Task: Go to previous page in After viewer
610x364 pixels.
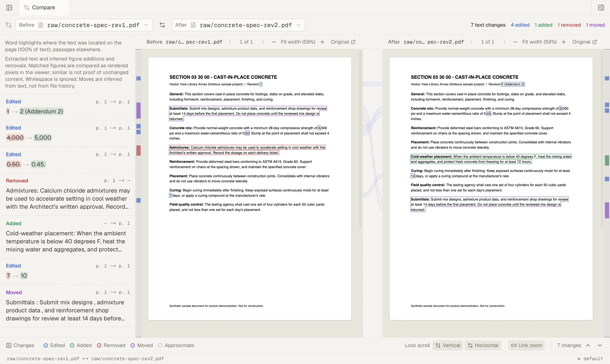Action: point(471,42)
